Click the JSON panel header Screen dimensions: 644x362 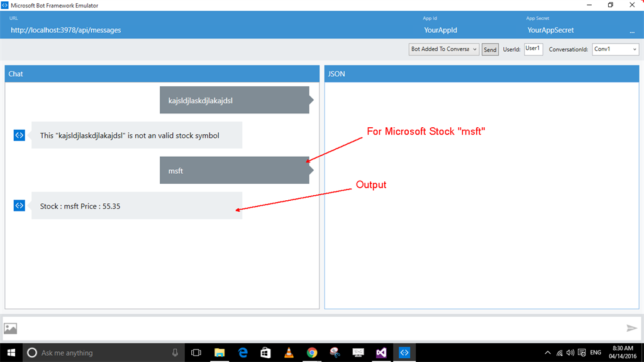point(482,74)
